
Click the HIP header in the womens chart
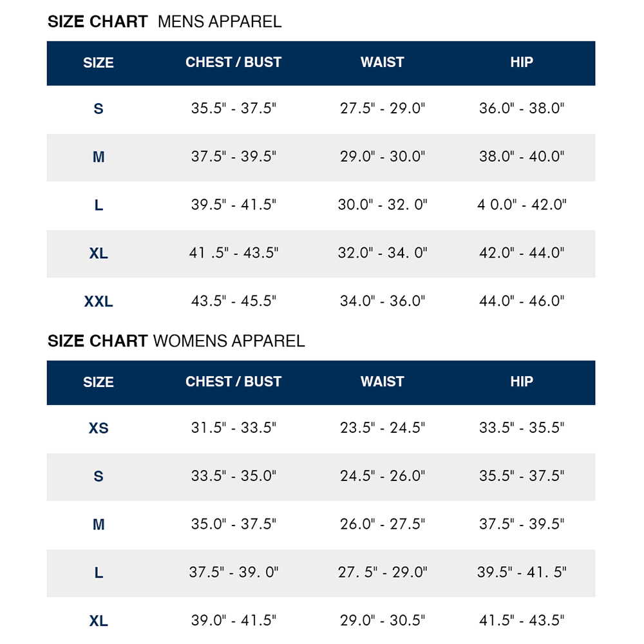[522, 381]
